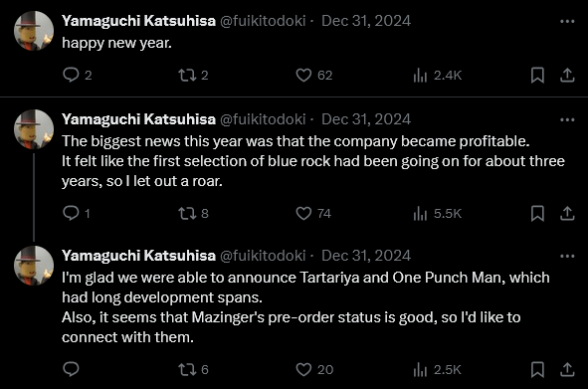Screen dimensions: 588x389
Task: Open Yamaguchi Katsuhisa profile from first tweet name
Action: [x=138, y=21]
